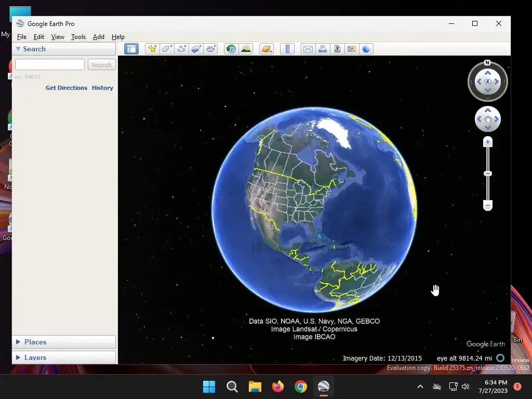Record a tour icon
Screen dimensions: 532x399
[x=211, y=49]
